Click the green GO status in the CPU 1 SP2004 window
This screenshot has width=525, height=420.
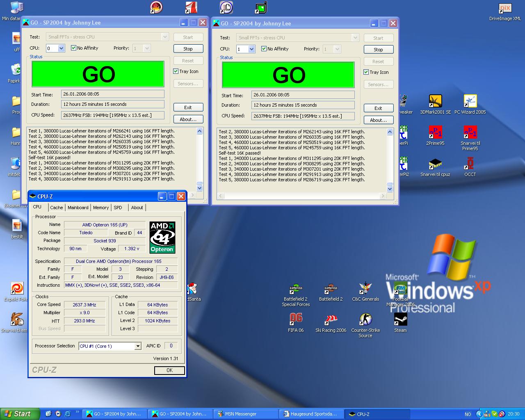pos(288,75)
